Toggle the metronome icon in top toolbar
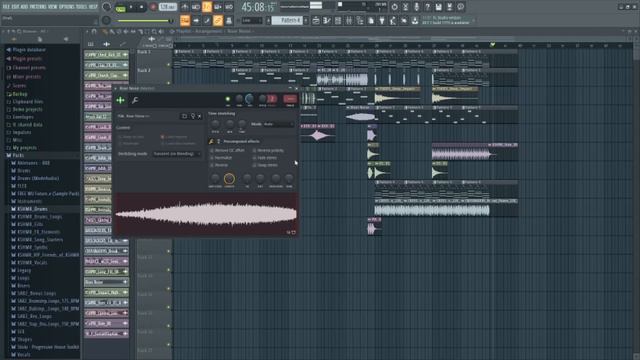The image size is (640, 360). coord(184,7)
